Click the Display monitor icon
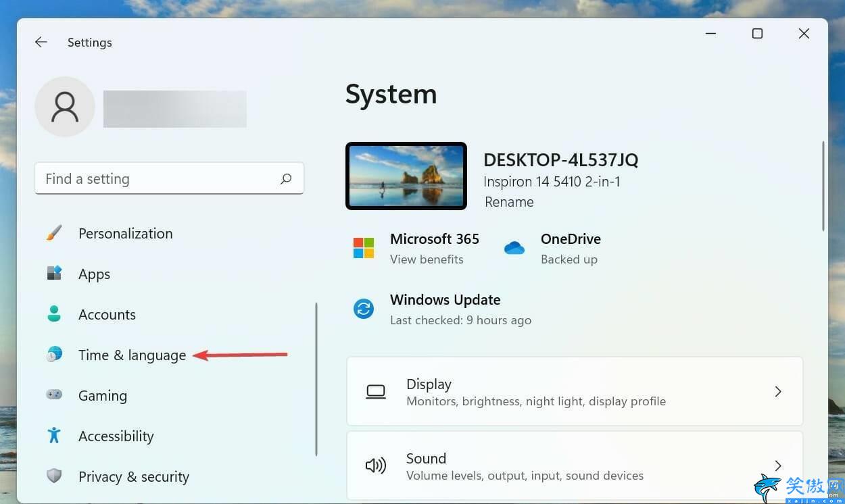This screenshot has width=845, height=504. coord(376,392)
